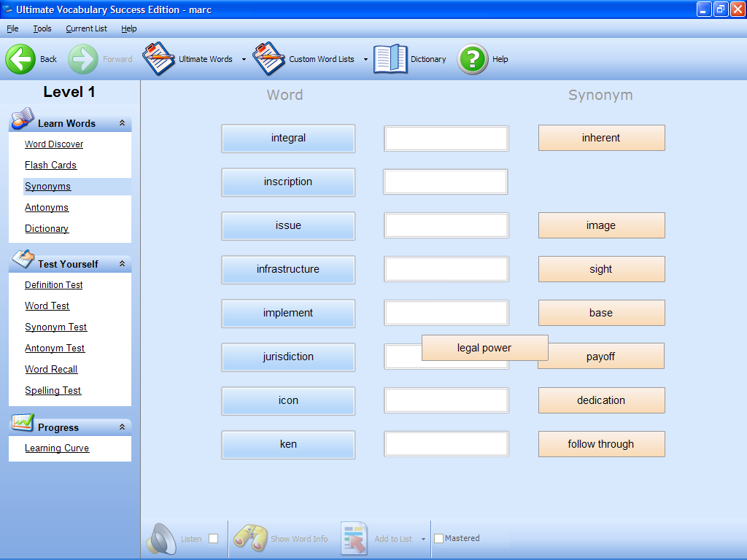This screenshot has width=747, height=560.
Task: Click the Learn Words section icon
Action: tap(23, 119)
